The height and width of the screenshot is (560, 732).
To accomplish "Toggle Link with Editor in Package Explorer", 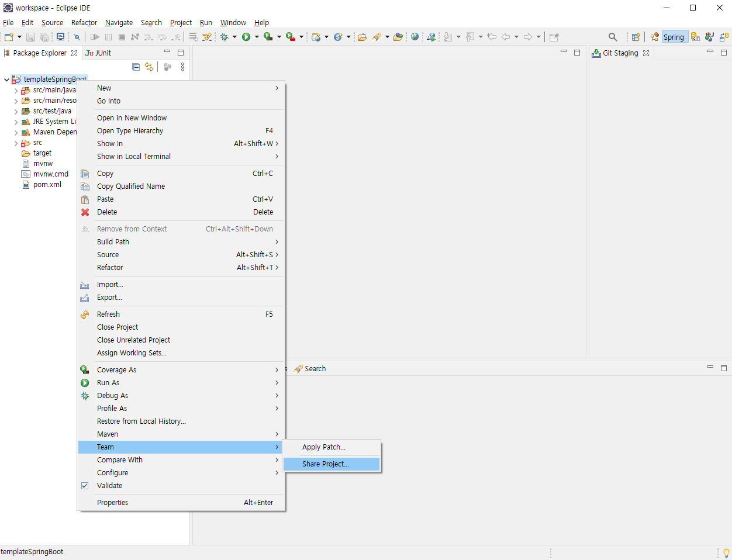I will click(149, 67).
